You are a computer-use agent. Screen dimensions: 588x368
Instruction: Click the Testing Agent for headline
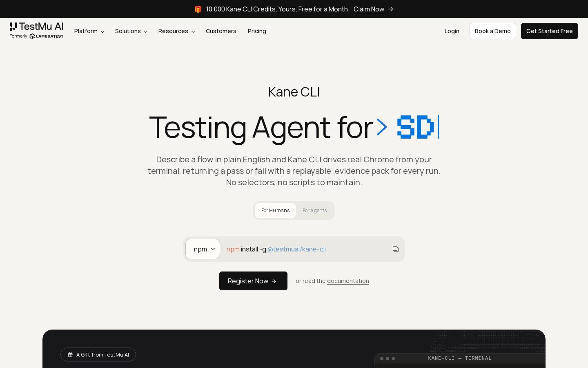pos(261,128)
